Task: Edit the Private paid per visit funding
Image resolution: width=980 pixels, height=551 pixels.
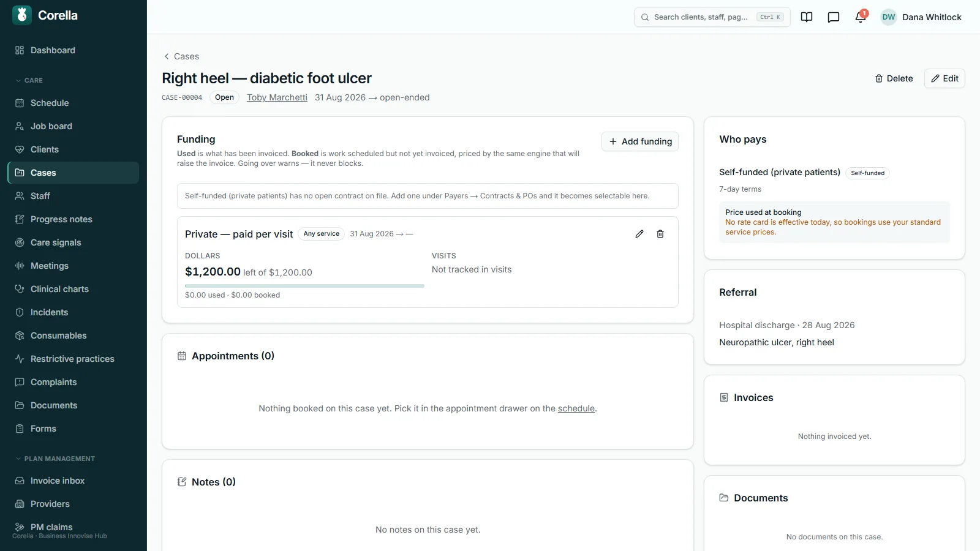Action: click(x=639, y=234)
